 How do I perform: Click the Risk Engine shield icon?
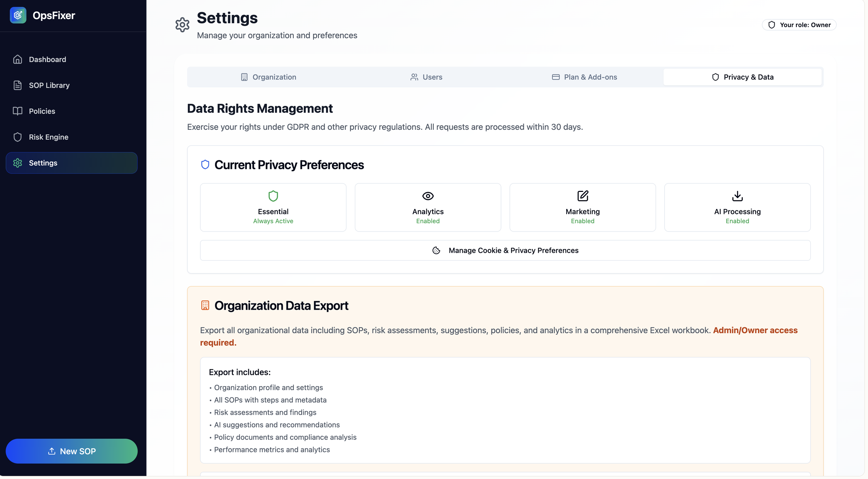[x=17, y=137]
